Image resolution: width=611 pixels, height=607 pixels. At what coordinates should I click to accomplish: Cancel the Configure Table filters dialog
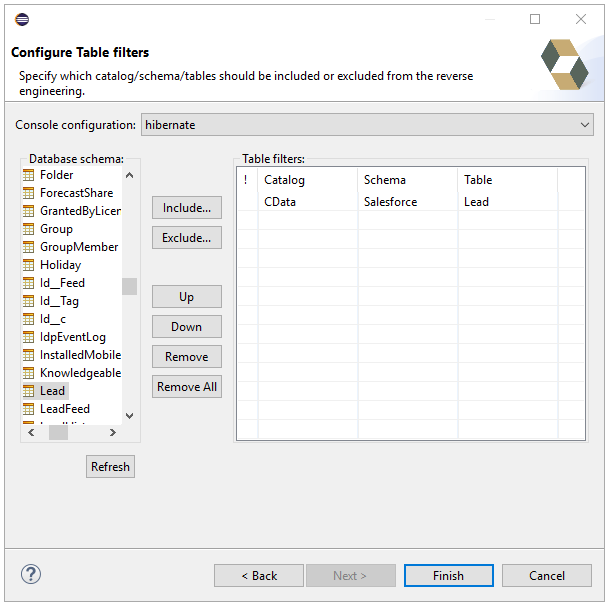tap(547, 575)
